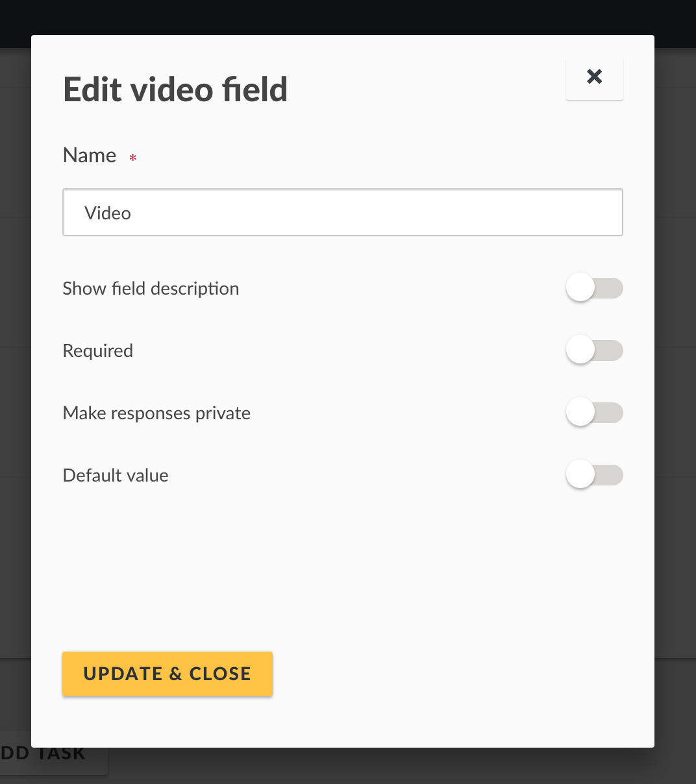696x784 pixels.
Task: Click the Edit video field dialog title
Action: coord(175,89)
